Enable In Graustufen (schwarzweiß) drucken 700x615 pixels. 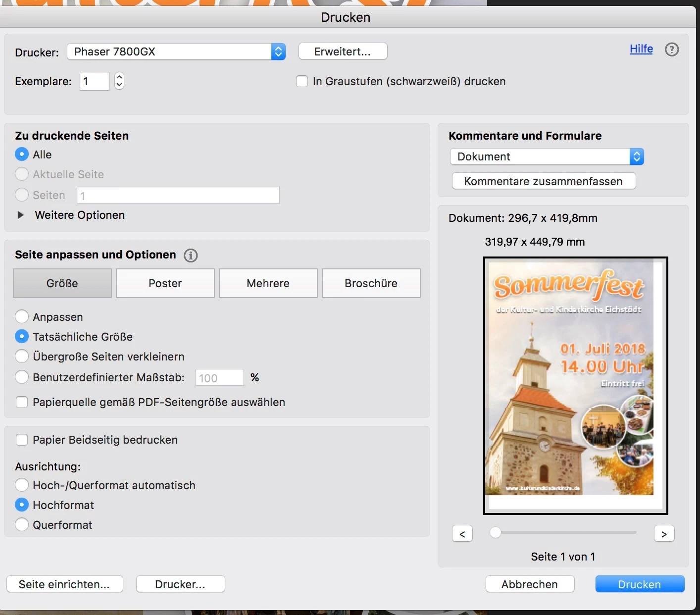(x=302, y=81)
